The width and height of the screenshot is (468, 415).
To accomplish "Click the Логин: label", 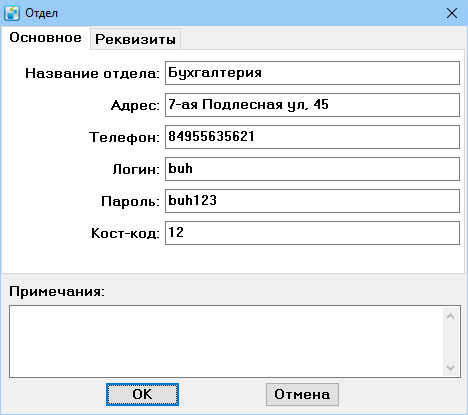I will 136,169.
